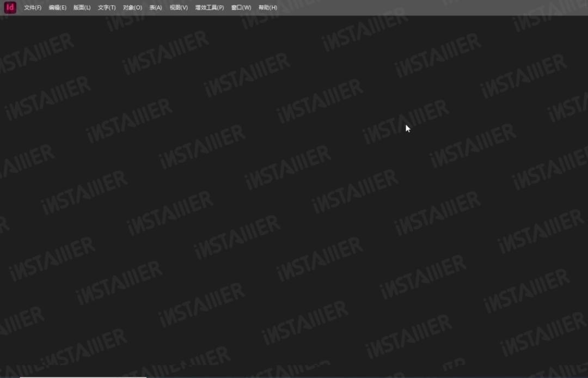
Task: Select the 版面(L) menu
Action: (82, 8)
